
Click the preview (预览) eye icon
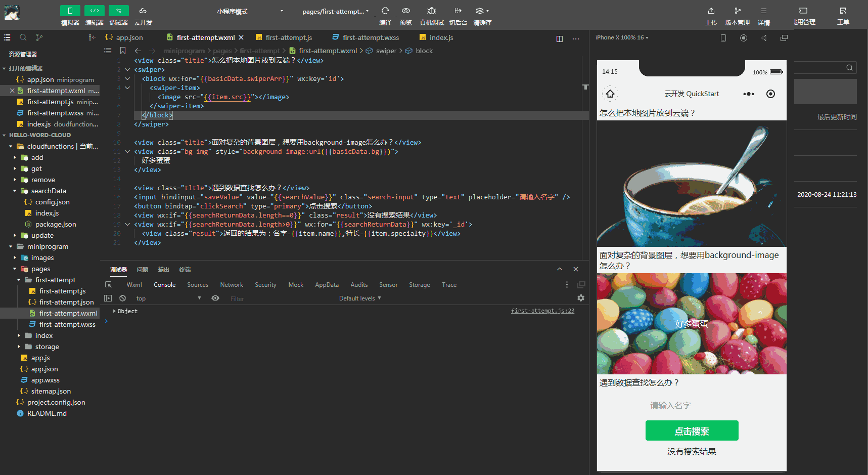coord(405,11)
